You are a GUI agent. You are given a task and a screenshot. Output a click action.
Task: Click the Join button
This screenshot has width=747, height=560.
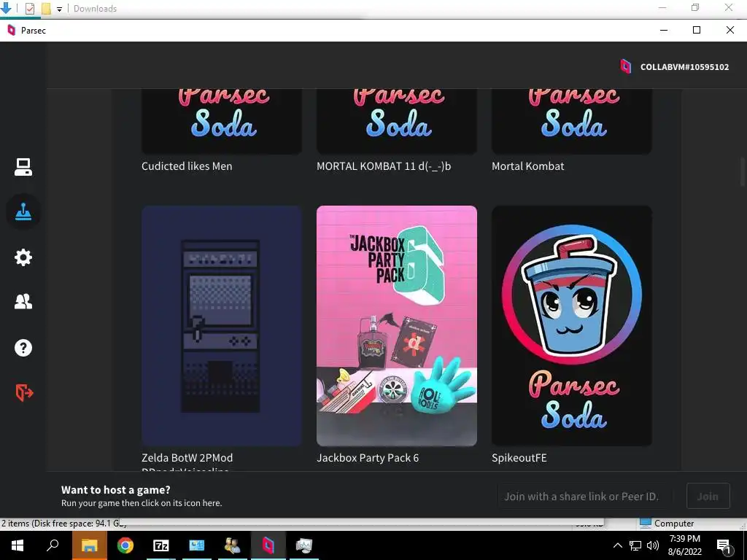[708, 496]
